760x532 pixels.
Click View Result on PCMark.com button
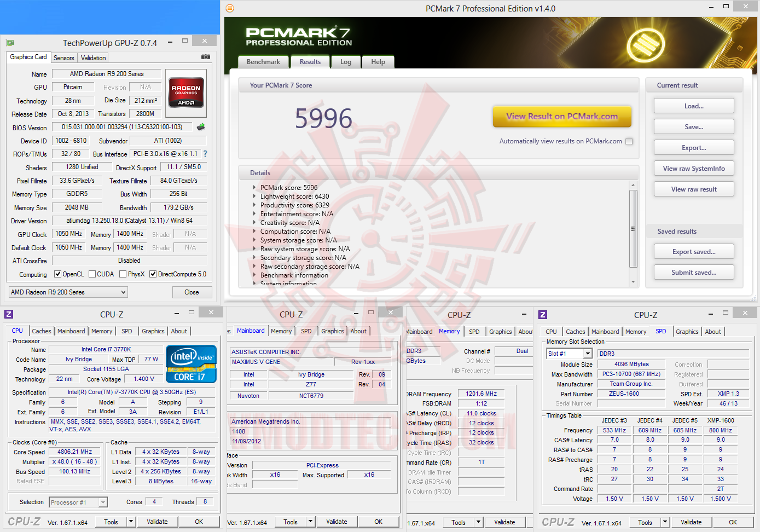pyautogui.click(x=562, y=117)
